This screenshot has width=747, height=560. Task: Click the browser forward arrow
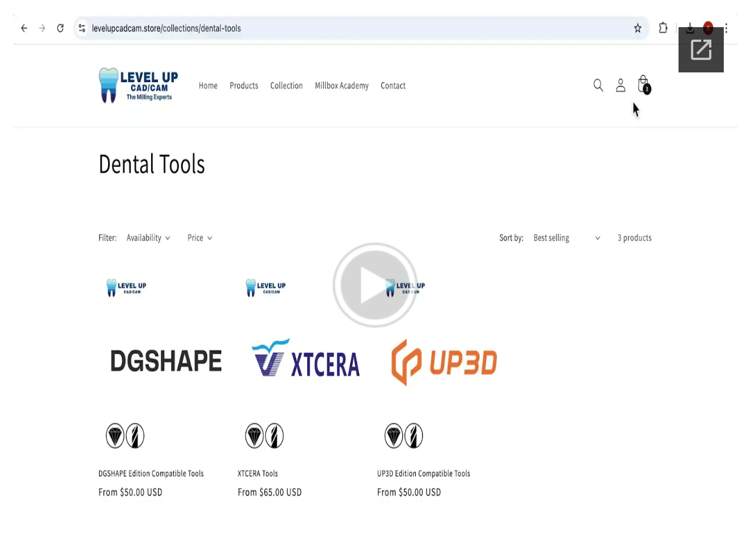[x=42, y=28]
